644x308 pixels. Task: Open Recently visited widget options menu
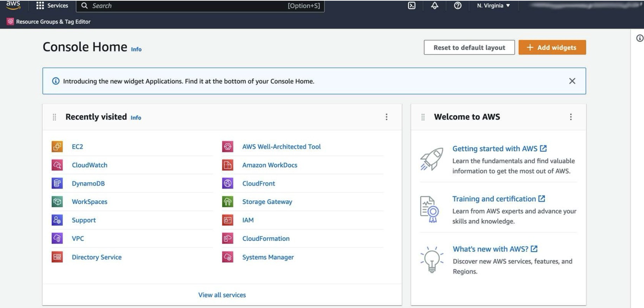pos(386,117)
